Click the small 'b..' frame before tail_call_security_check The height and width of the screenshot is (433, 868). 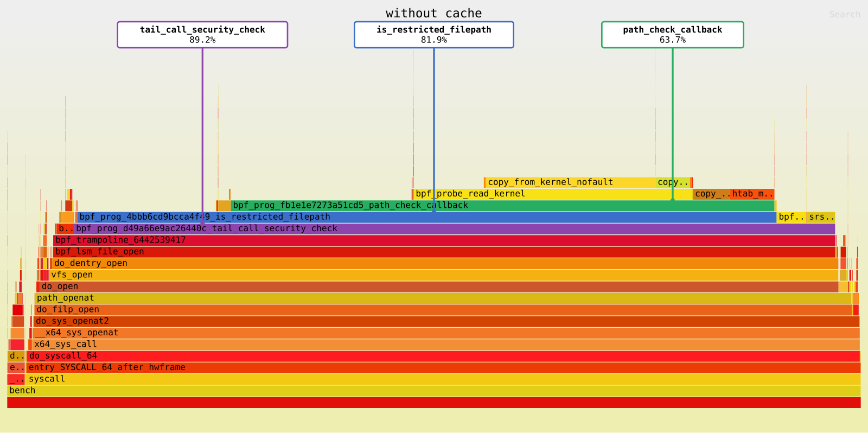click(x=65, y=228)
